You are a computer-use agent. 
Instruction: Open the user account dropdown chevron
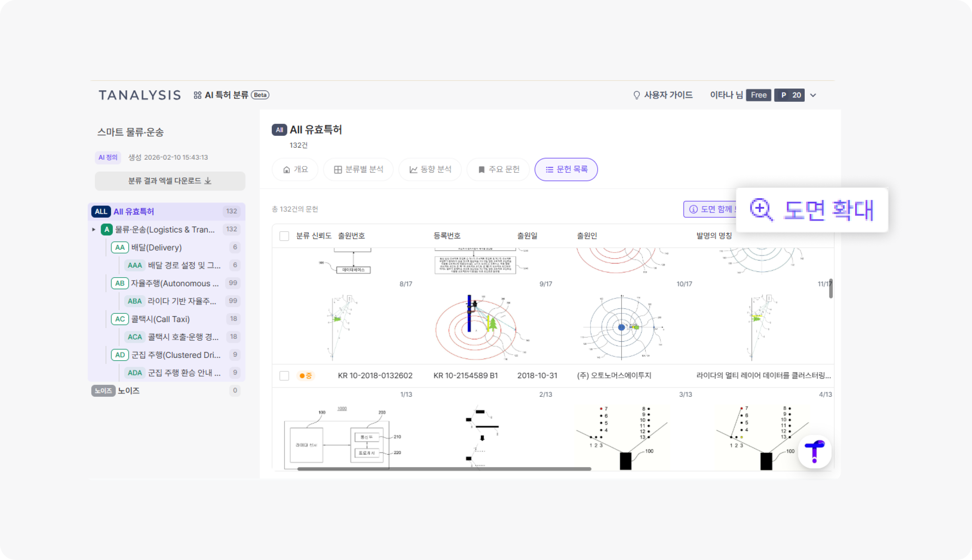pos(813,95)
